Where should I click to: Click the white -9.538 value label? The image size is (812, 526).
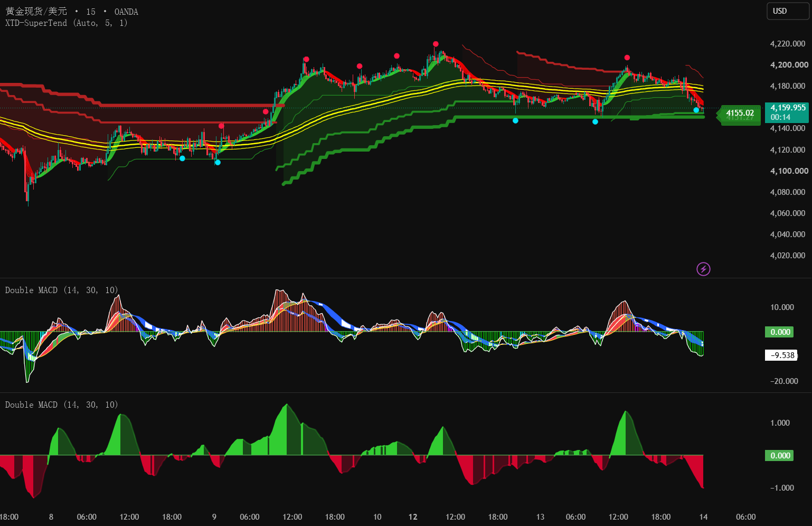[781, 355]
